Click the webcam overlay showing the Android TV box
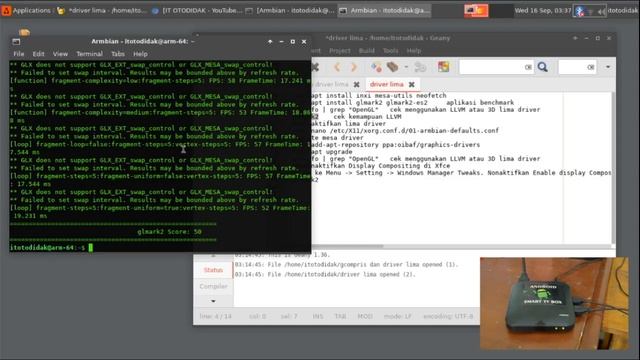This screenshot has width=640, height=360. click(554, 303)
